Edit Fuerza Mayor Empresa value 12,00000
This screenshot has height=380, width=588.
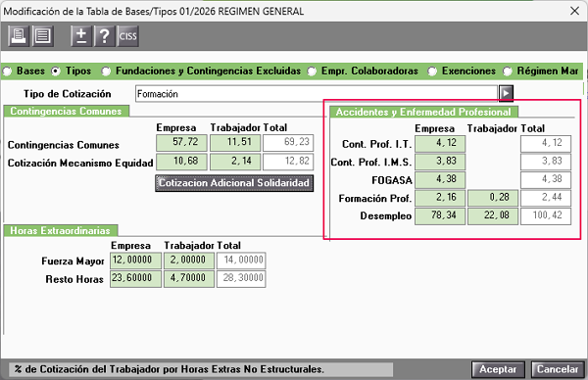click(x=135, y=261)
